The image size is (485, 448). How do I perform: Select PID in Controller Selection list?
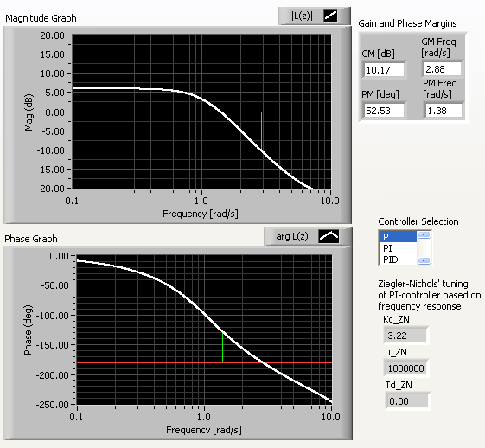[398, 259]
